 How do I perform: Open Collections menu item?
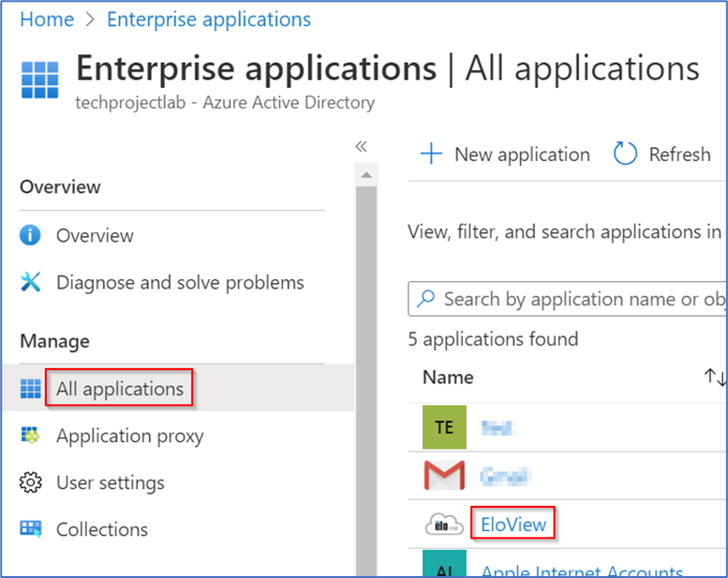102,529
